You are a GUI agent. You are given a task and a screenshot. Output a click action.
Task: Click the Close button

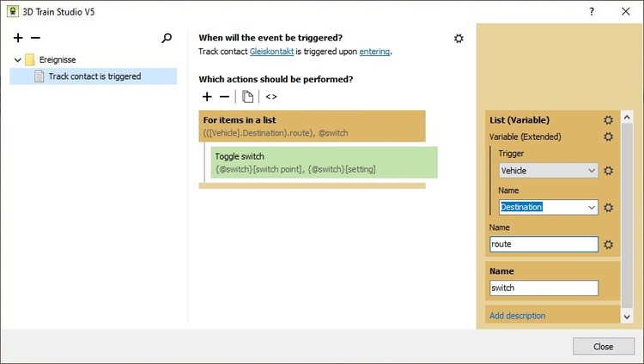tap(603, 346)
